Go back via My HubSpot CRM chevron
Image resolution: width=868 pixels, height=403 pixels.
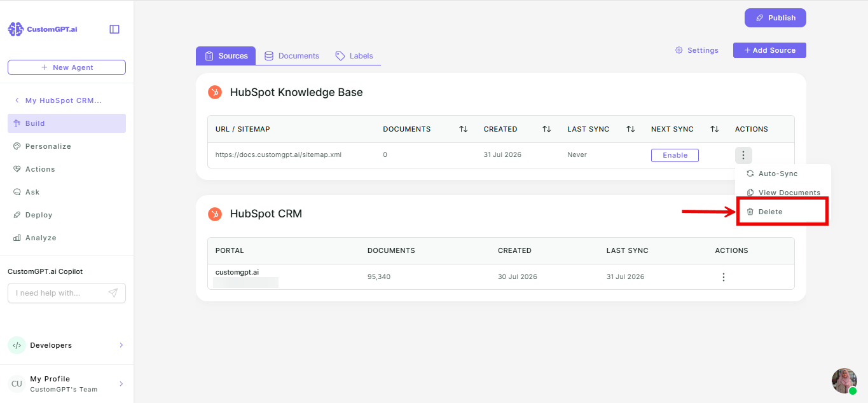point(17,100)
